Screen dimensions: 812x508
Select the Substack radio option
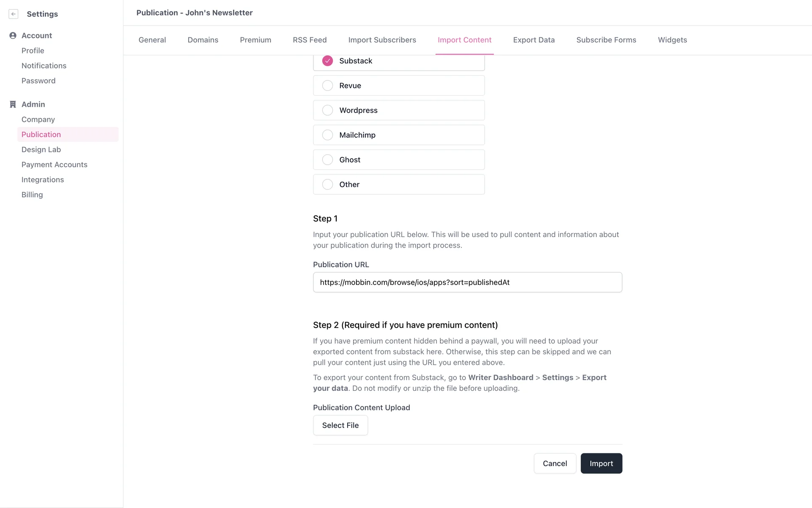pos(327,61)
